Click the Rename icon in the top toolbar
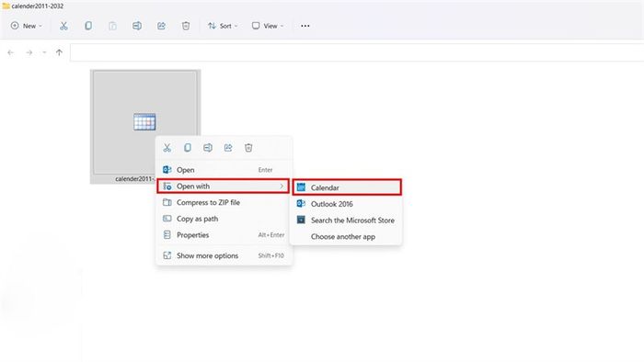Viewport: 644px width, 362px height. click(x=137, y=26)
